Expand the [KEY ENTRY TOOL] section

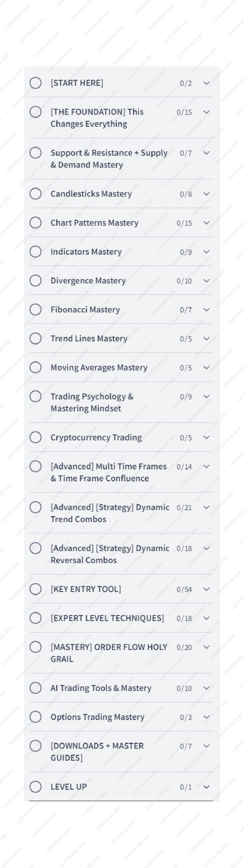click(x=206, y=589)
